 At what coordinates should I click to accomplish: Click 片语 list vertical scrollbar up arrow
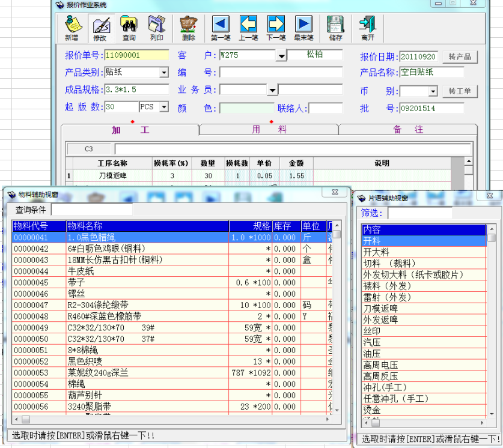tap(492, 229)
